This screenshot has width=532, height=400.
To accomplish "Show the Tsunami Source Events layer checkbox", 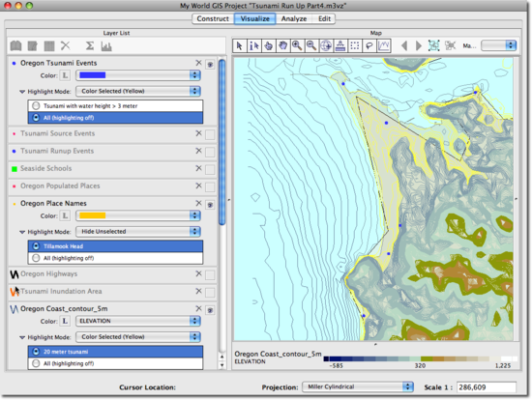I will (x=210, y=134).
